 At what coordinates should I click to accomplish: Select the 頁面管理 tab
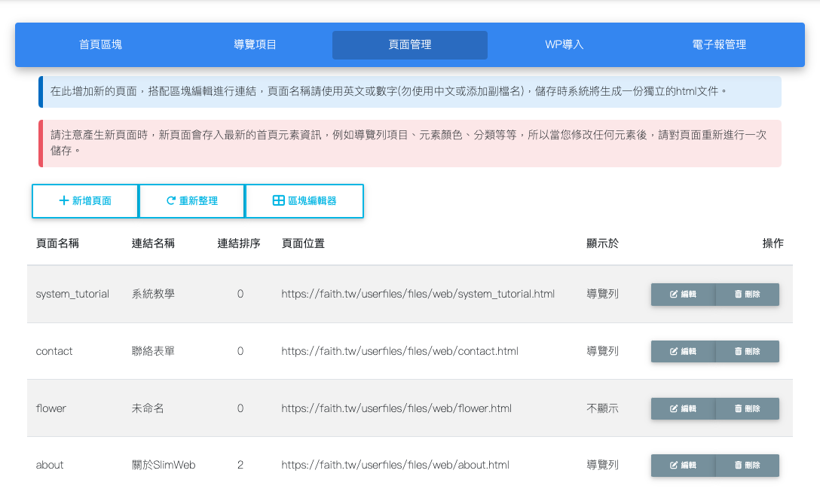coord(410,45)
